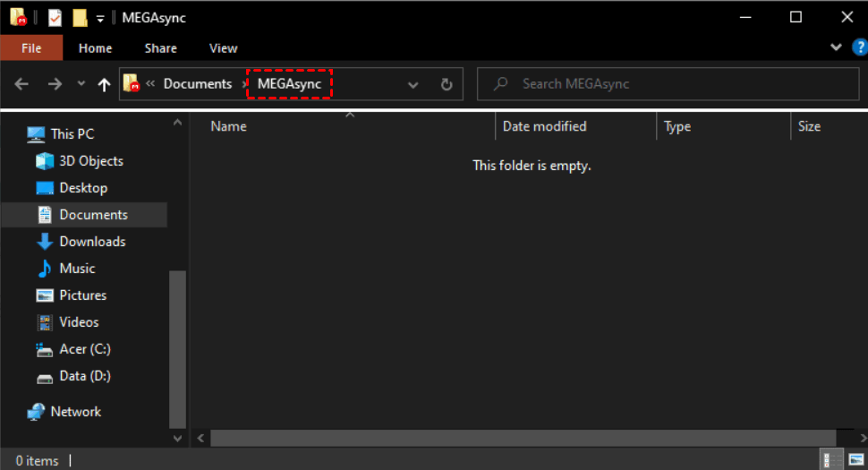
Task: Click the horizontal scrollbar thumb in file list
Action: click(523, 439)
